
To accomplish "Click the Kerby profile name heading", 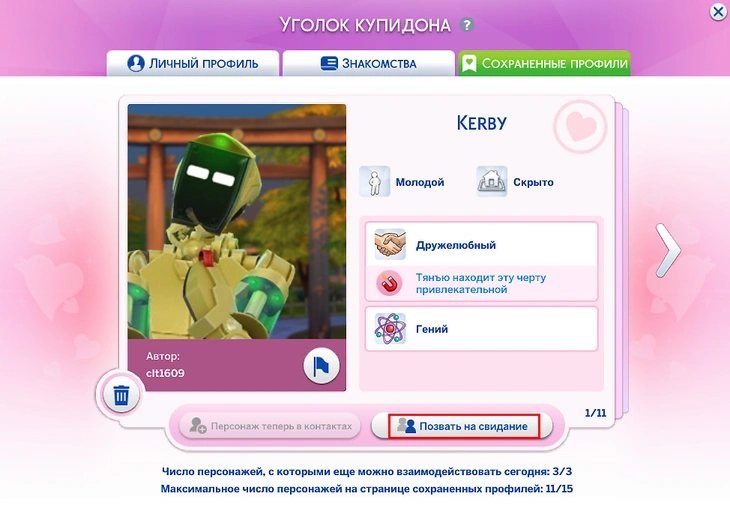I will tap(481, 124).
